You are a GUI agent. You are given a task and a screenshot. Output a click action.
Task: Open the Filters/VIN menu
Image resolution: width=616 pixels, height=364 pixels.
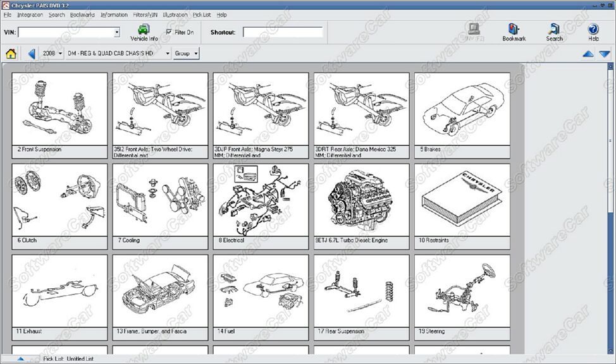click(145, 15)
